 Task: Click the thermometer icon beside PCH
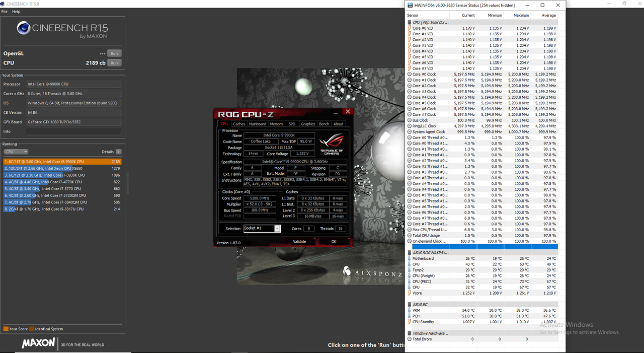pyautogui.click(x=410, y=316)
